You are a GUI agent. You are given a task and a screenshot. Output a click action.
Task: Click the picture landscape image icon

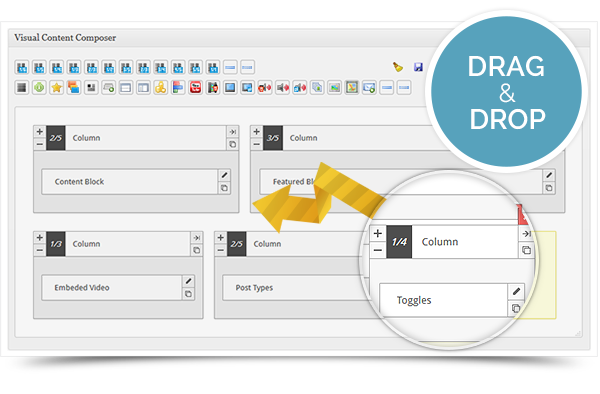coord(334,88)
